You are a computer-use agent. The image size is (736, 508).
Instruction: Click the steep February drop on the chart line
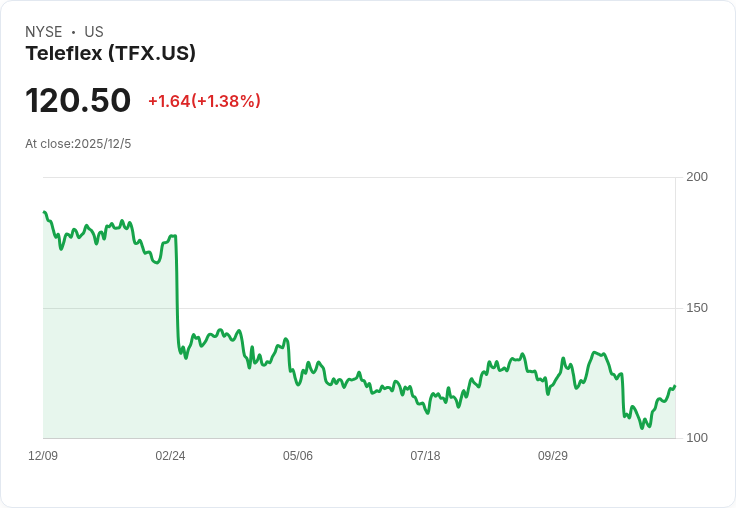point(177,290)
